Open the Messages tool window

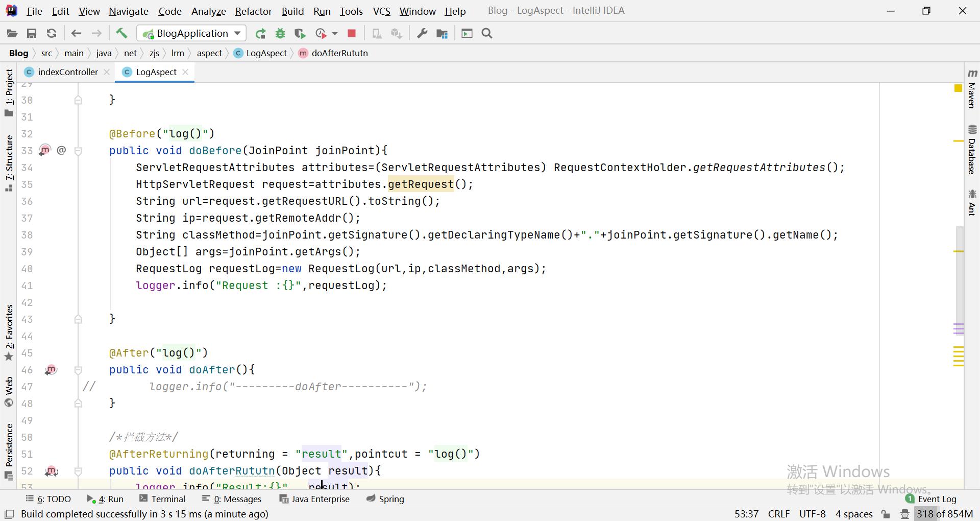point(232,499)
